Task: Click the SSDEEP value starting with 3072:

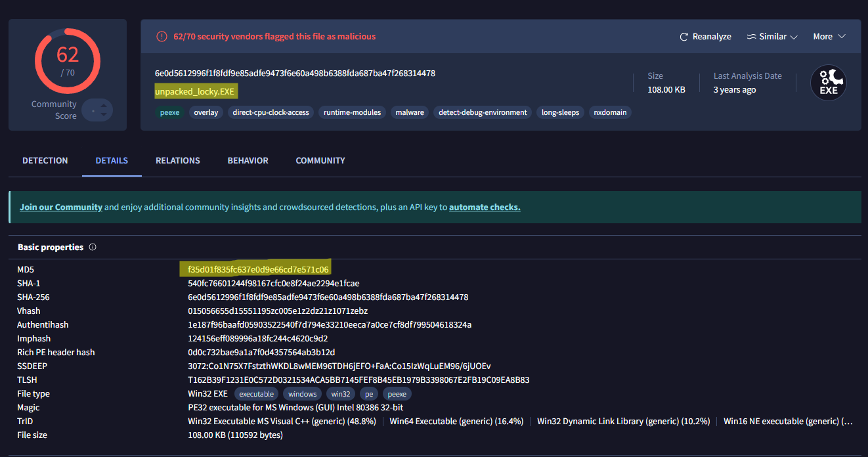Action: point(339,366)
